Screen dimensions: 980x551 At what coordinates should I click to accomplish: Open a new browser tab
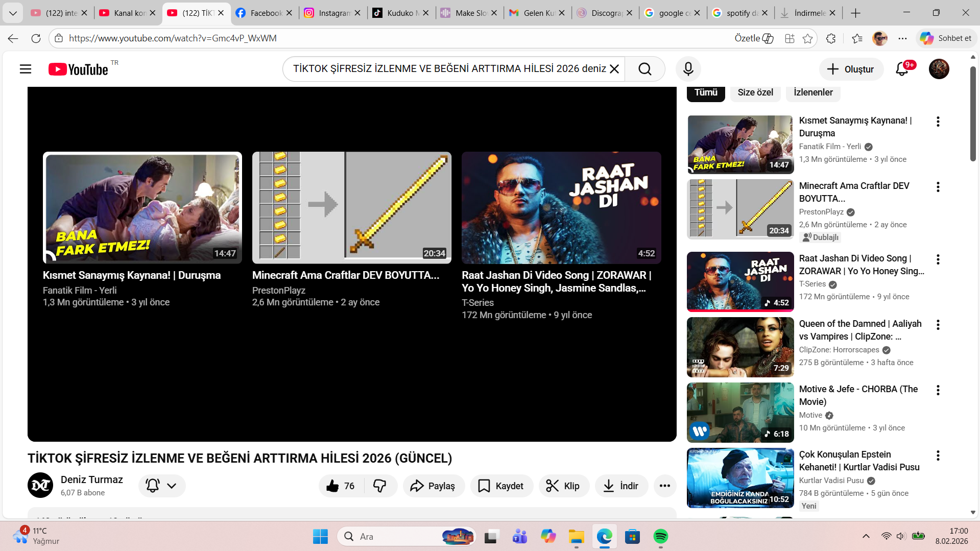856,13
